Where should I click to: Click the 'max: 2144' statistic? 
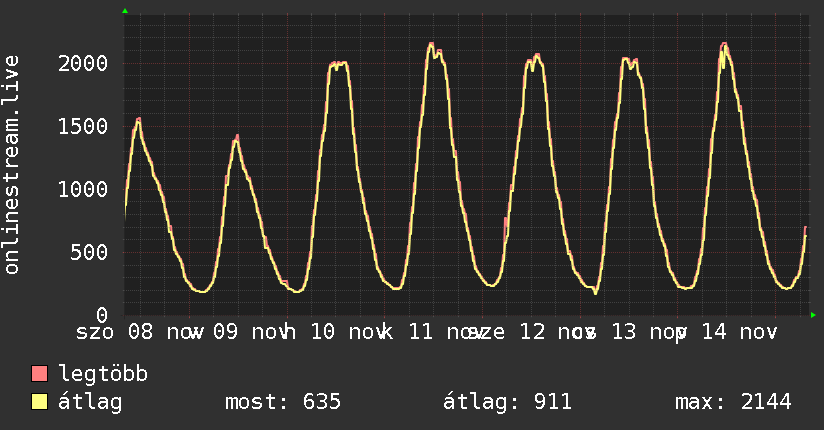click(733, 403)
